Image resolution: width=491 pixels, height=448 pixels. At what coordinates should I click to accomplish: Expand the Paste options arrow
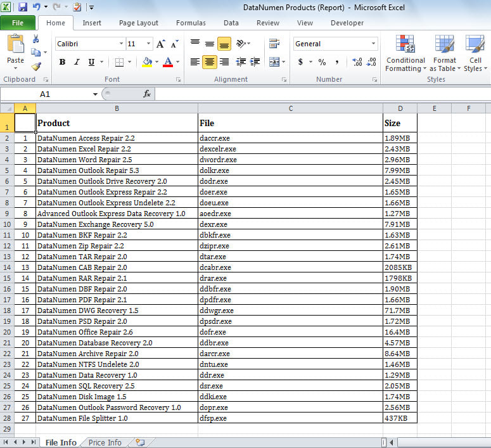click(x=15, y=68)
